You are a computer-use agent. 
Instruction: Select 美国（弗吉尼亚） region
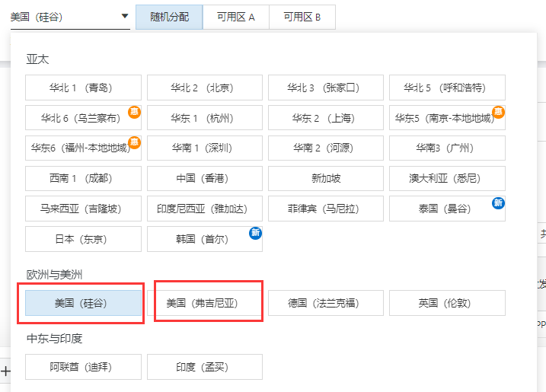[204, 303]
